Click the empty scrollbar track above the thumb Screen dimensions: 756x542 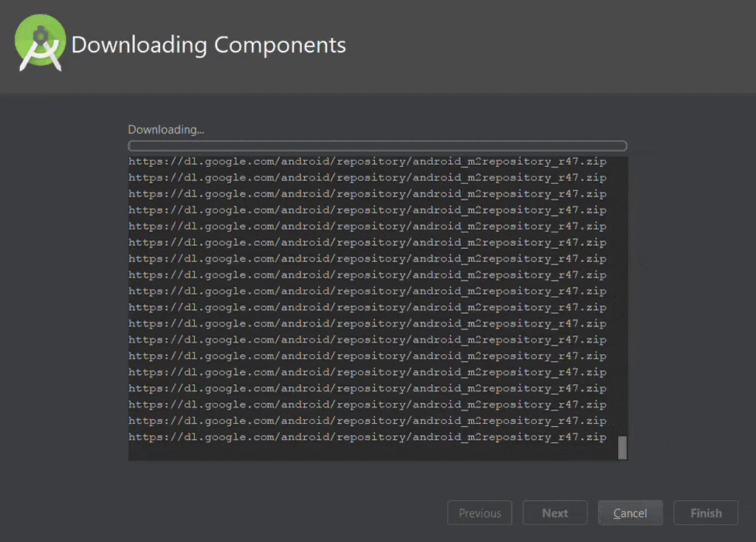(622, 295)
